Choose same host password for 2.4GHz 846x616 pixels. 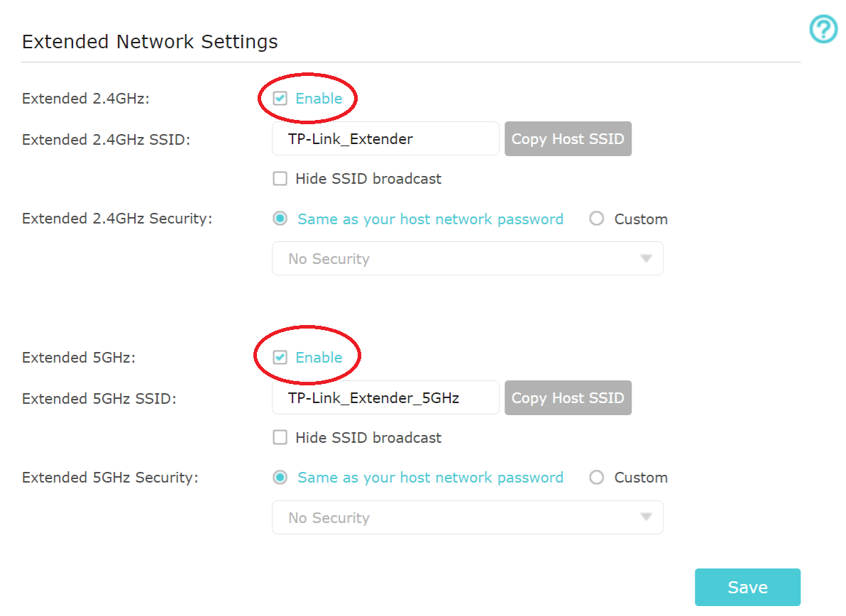pos(280,219)
